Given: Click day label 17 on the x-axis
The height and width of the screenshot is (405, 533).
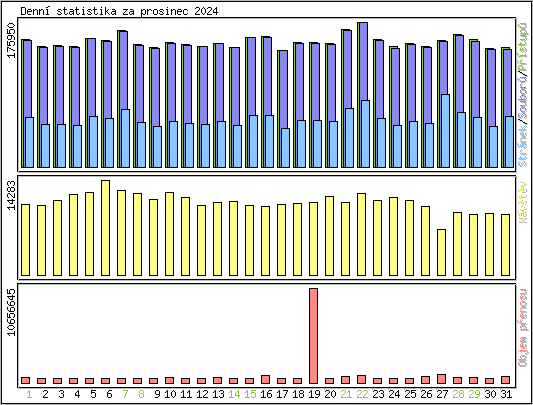Looking at the screenshot, I should (282, 394).
